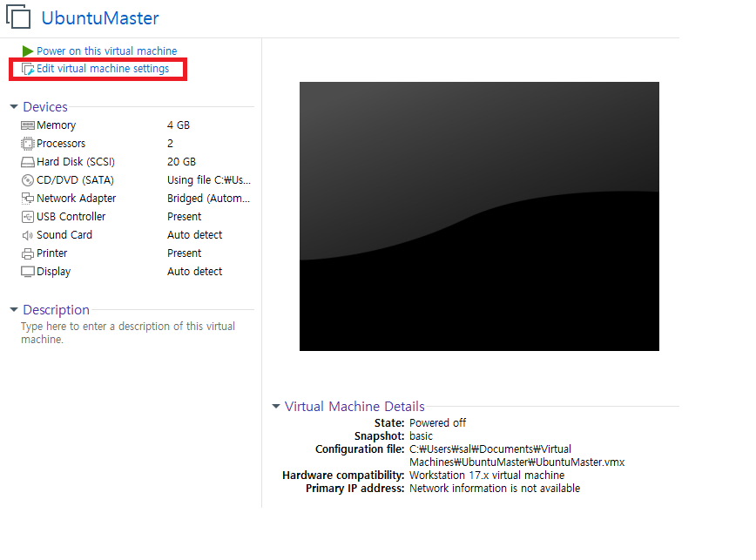Click the Processors device label

pos(61,144)
